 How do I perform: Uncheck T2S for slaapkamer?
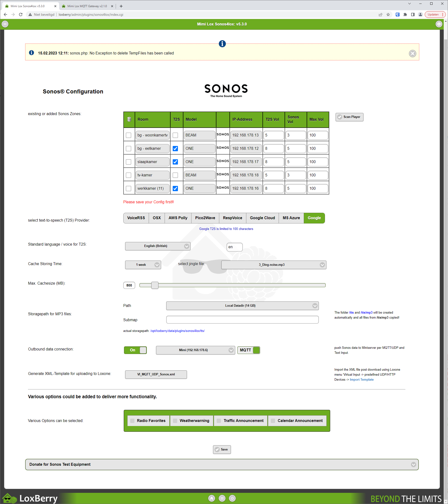point(175,162)
